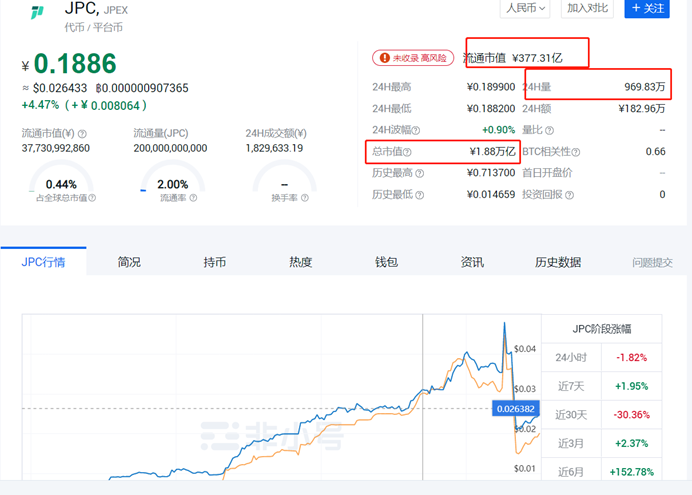692x495 pixels.
Task: Switch to the 热度 tab
Action: pos(301,262)
